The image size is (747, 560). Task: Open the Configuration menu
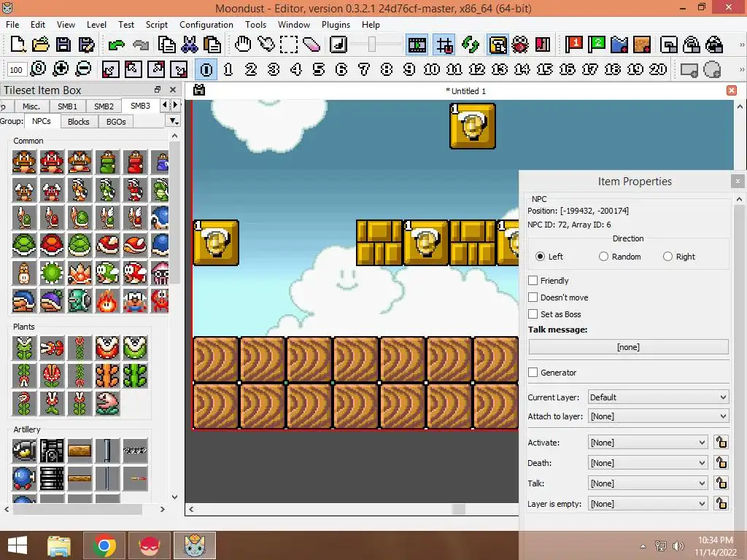click(206, 24)
